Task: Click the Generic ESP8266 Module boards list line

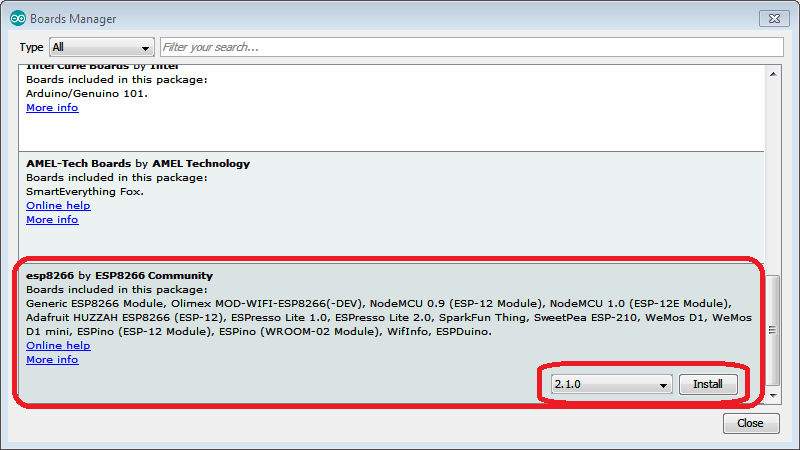Action: (379, 304)
